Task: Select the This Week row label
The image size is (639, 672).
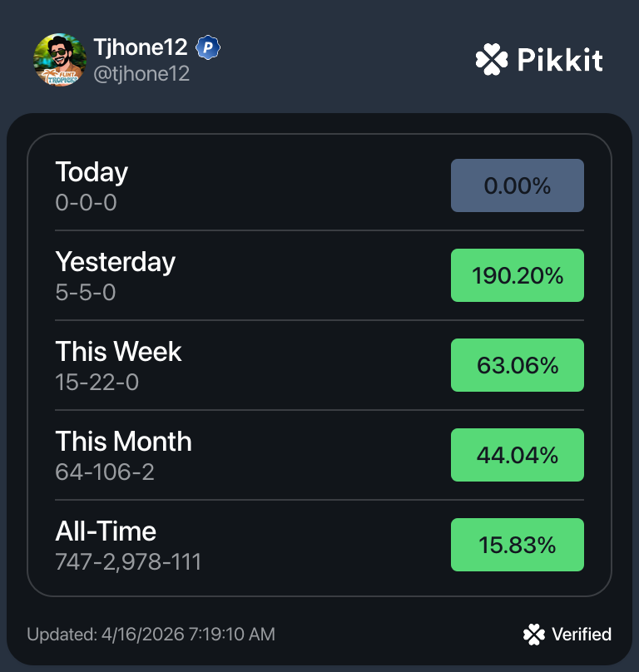Action: 118,352
